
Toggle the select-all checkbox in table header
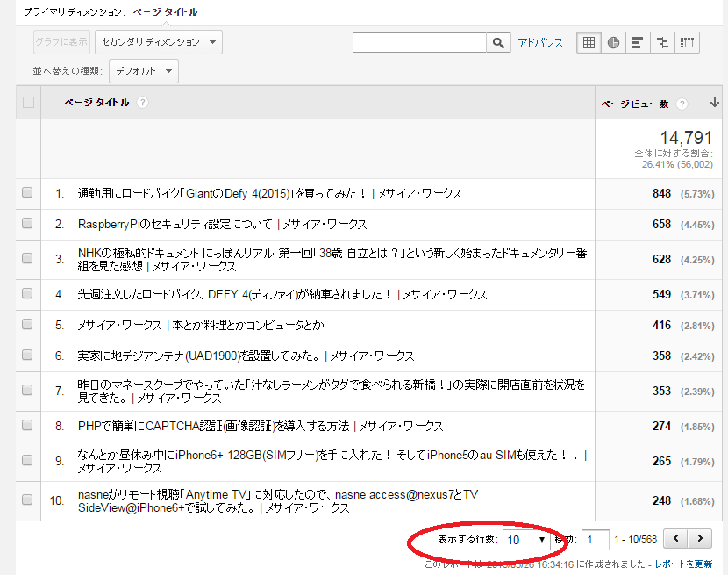[x=28, y=103]
